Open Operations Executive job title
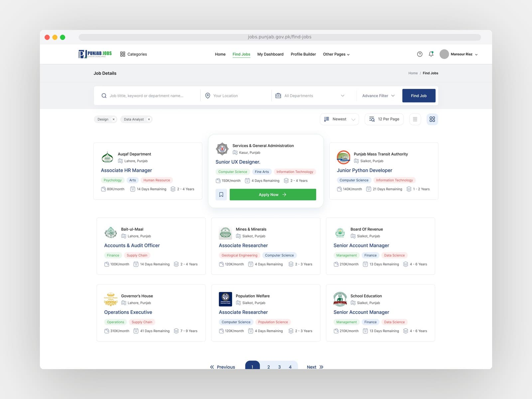The width and height of the screenshot is (532, 399). tap(128, 312)
